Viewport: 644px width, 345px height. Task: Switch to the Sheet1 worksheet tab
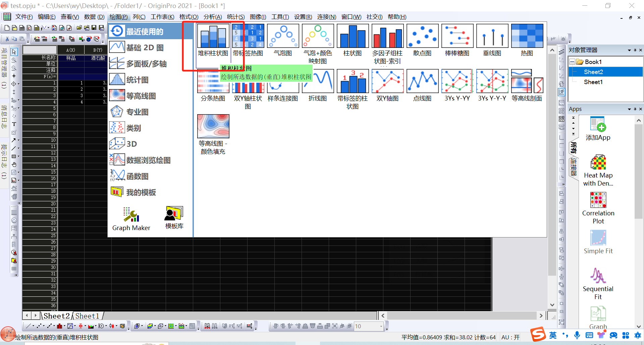87,316
